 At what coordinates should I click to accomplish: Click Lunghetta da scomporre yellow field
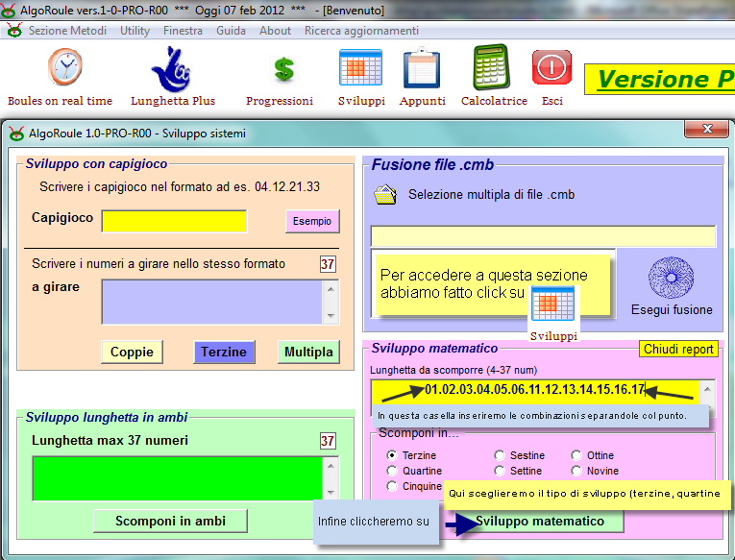pyautogui.click(x=534, y=391)
